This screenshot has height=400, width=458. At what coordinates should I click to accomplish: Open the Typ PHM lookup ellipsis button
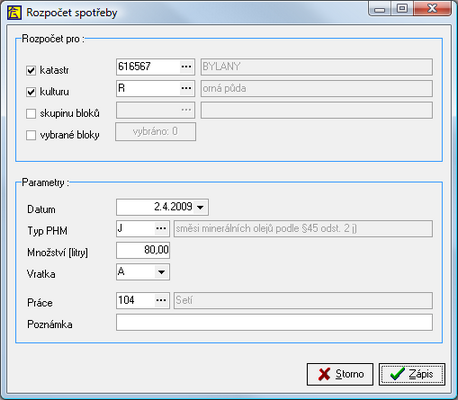pos(161,229)
